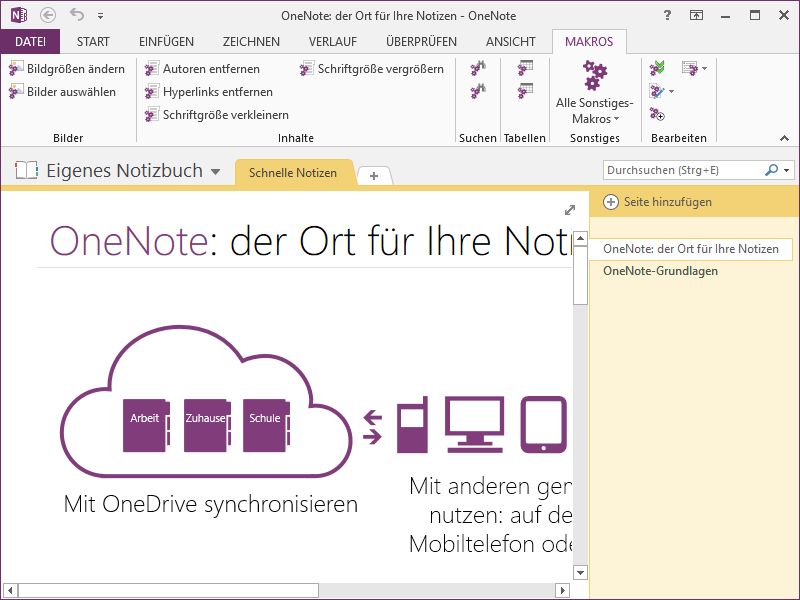Expand the arrow beside the edit macros icon

pyautogui.click(x=671, y=91)
